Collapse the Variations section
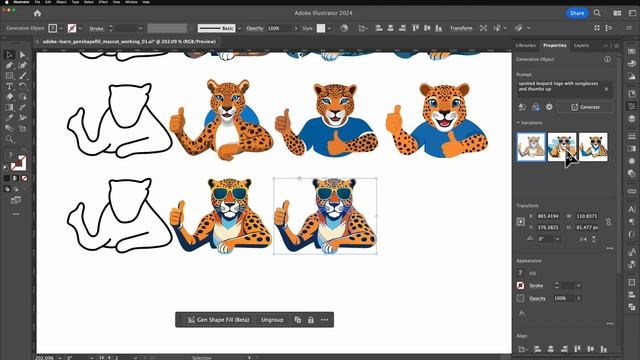Viewport: 640px width, 360px height. [518, 123]
